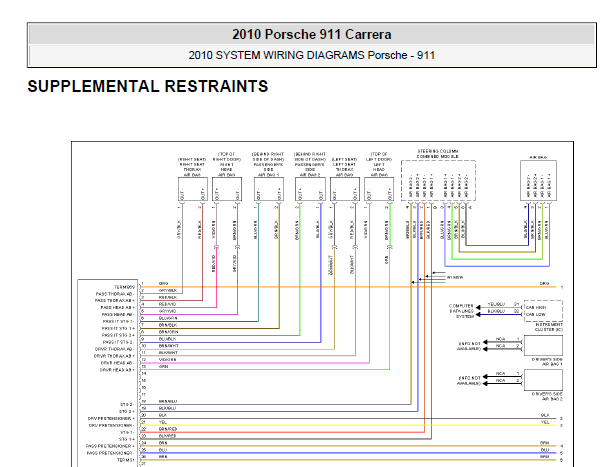604x467 pixels.
Task: Click the right-end 'YEL' wire label near reference 3
Action: click(x=545, y=422)
